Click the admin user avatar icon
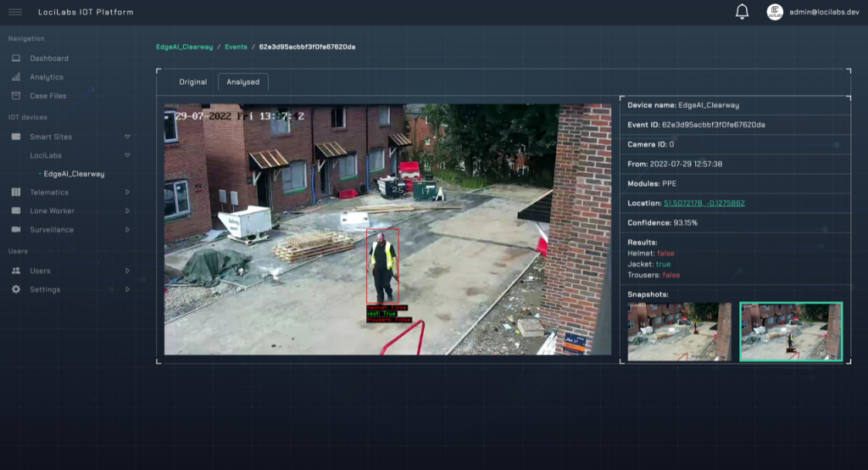This screenshot has width=868, height=470. tap(775, 12)
